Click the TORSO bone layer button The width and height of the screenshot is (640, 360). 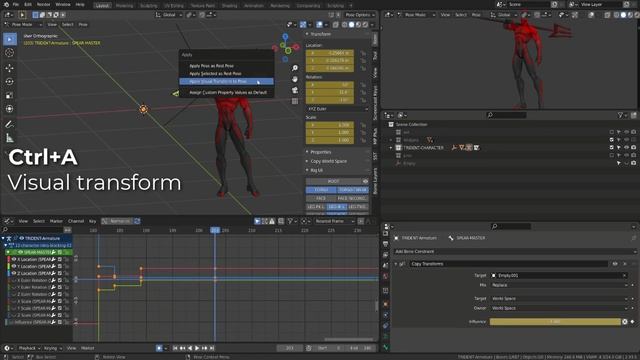(322, 190)
